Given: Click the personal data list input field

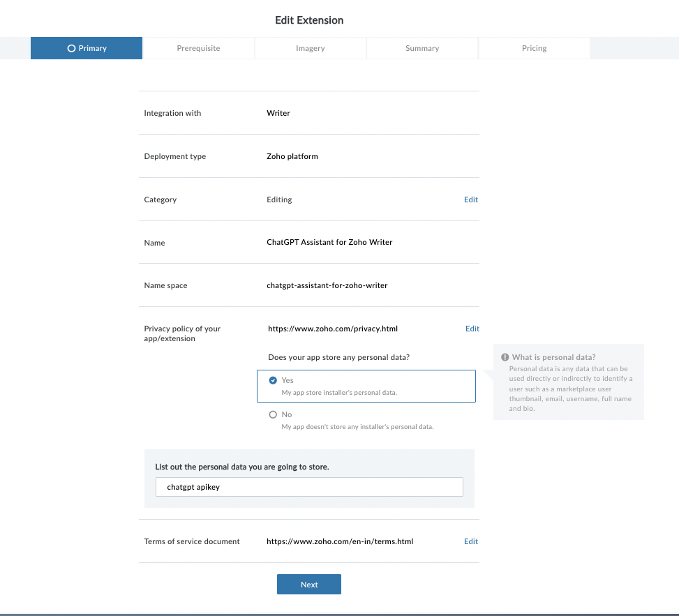Looking at the screenshot, I should (x=309, y=487).
